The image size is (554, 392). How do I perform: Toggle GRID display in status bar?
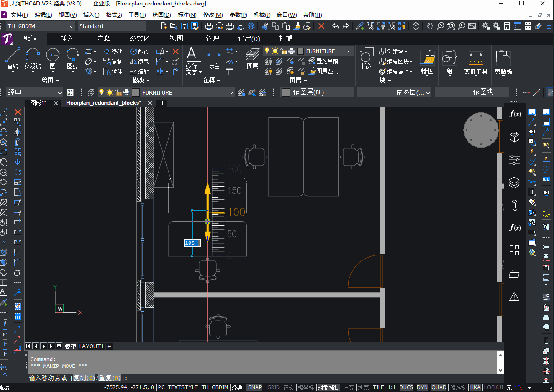point(273,387)
